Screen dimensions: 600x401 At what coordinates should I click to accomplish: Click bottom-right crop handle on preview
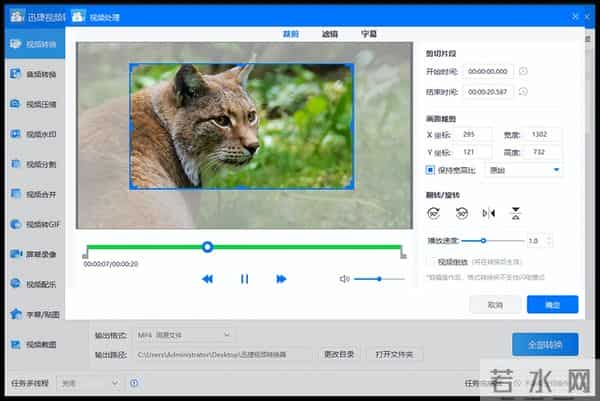(x=351, y=186)
